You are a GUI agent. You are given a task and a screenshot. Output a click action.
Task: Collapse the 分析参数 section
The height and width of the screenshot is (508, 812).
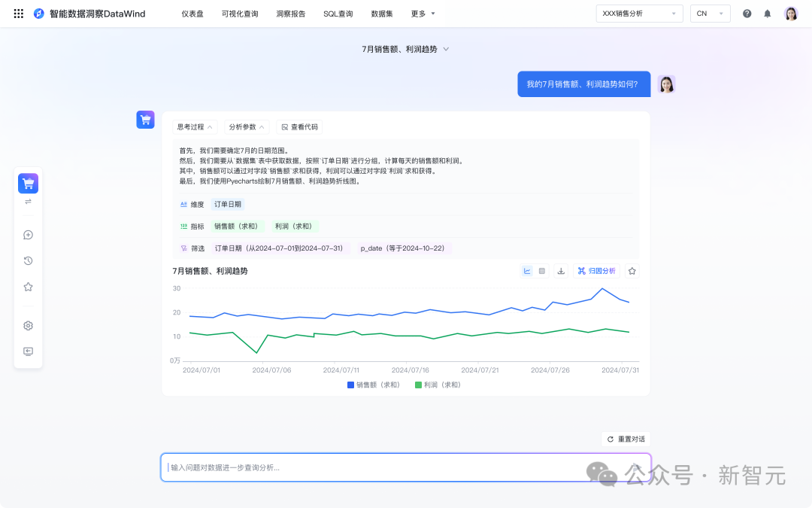247,127
